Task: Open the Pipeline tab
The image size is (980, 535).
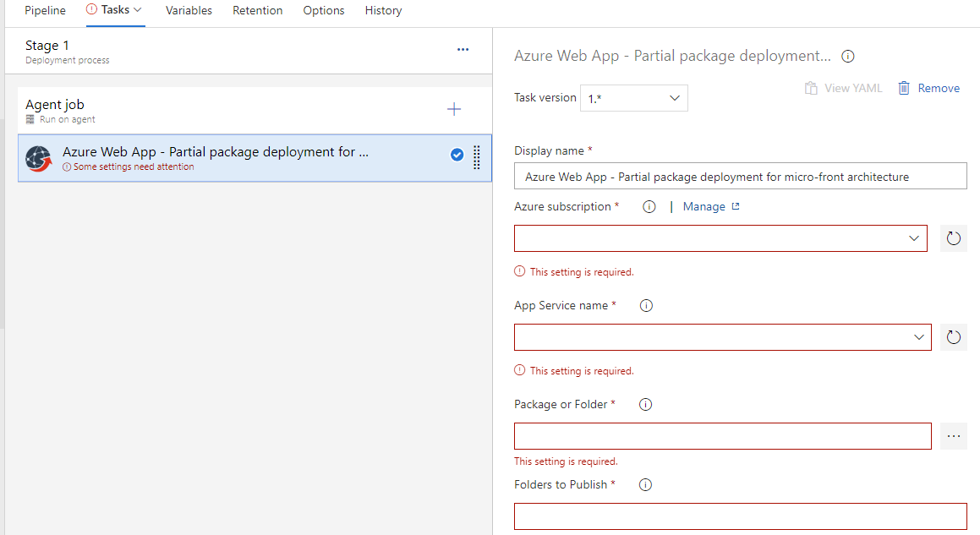Action: click(45, 11)
